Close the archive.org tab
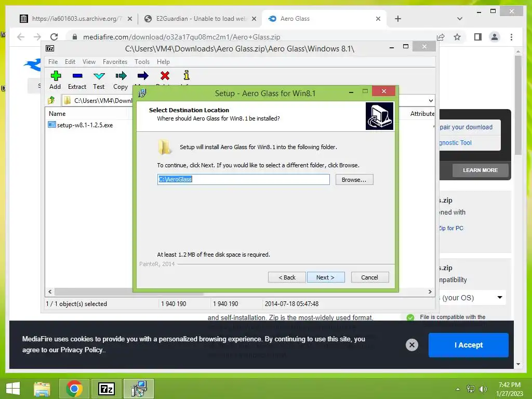 [129, 19]
